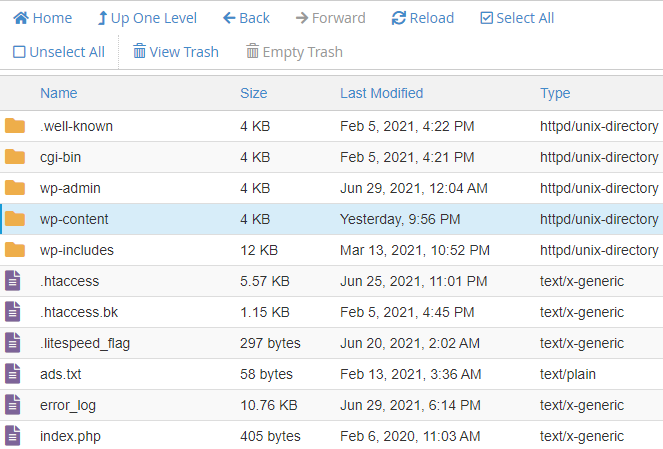Viewport: 663px width, 449px height.
Task: Click Unselect All checkbox button
Action: 59,52
